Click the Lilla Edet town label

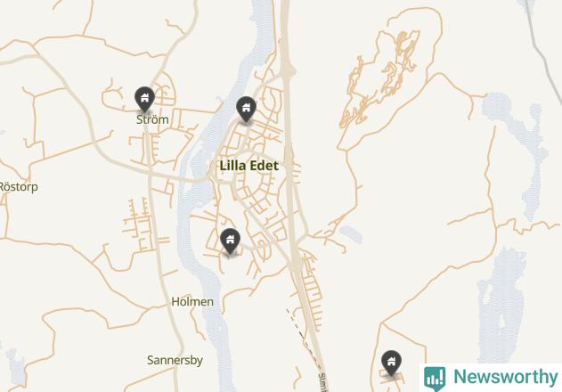248,166
